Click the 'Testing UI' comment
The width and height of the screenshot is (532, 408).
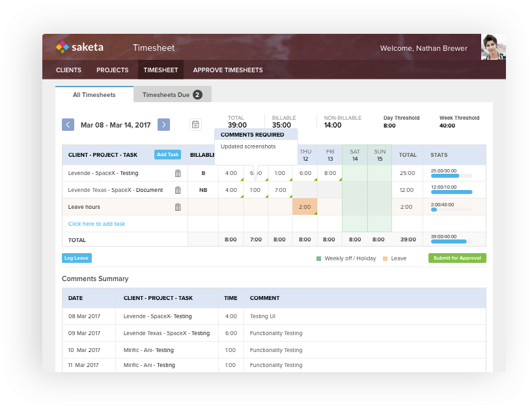[x=262, y=316]
